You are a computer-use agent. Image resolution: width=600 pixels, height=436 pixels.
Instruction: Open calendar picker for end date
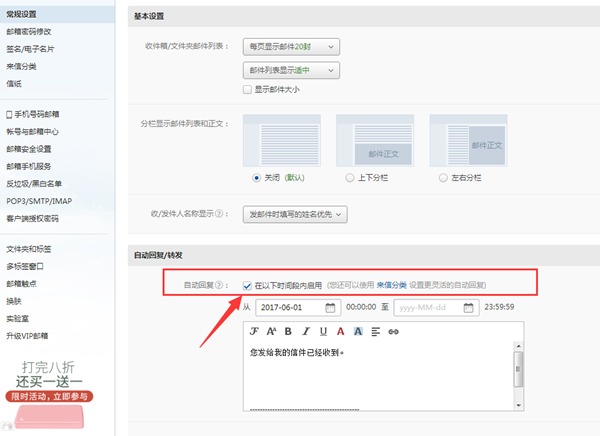point(468,307)
